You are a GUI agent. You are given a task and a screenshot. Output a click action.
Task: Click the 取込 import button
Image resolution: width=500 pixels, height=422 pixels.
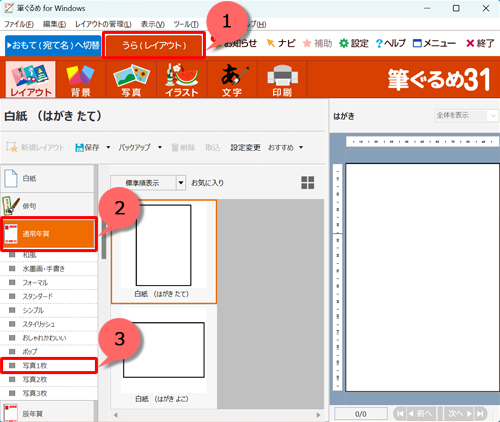point(213,147)
